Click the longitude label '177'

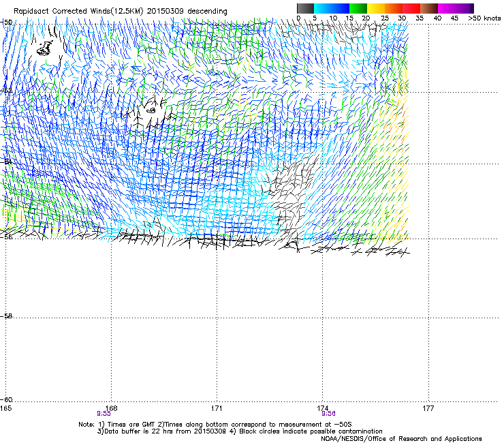click(x=428, y=408)
